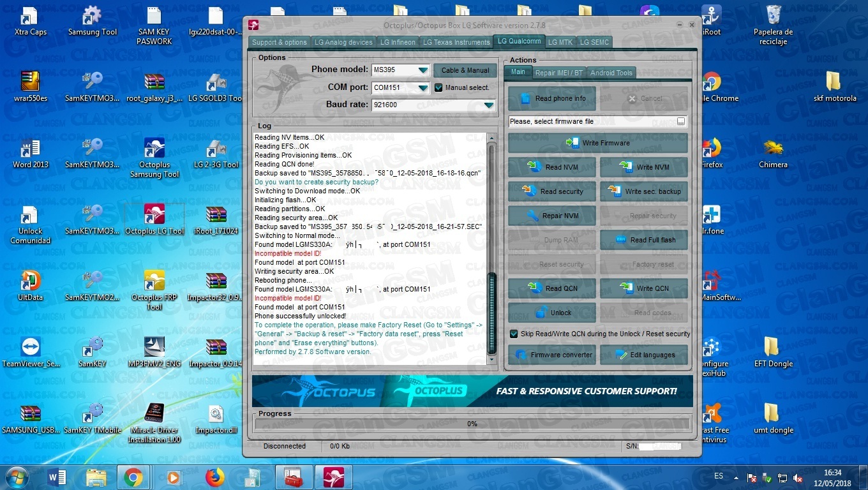
Task: Open skf motorola folder icon
Action: (x=835, y=87)
